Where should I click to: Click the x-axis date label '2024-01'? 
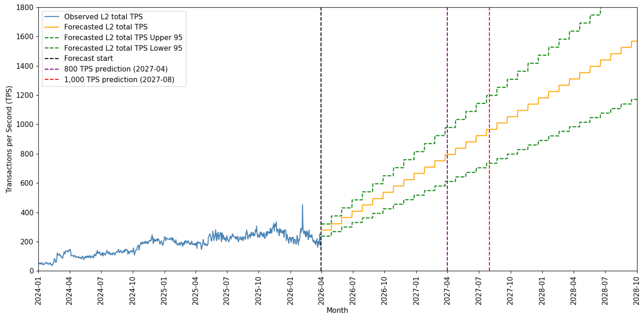point(38,291)
